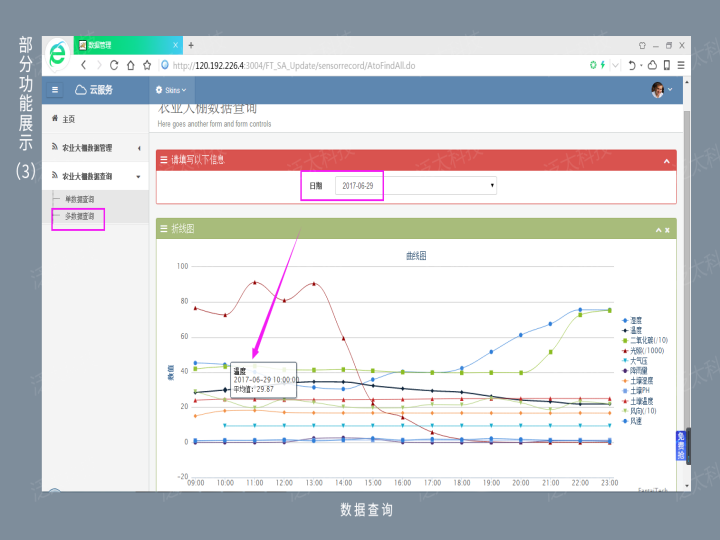Click the bookmark star icon

click(x=147, y=65)
